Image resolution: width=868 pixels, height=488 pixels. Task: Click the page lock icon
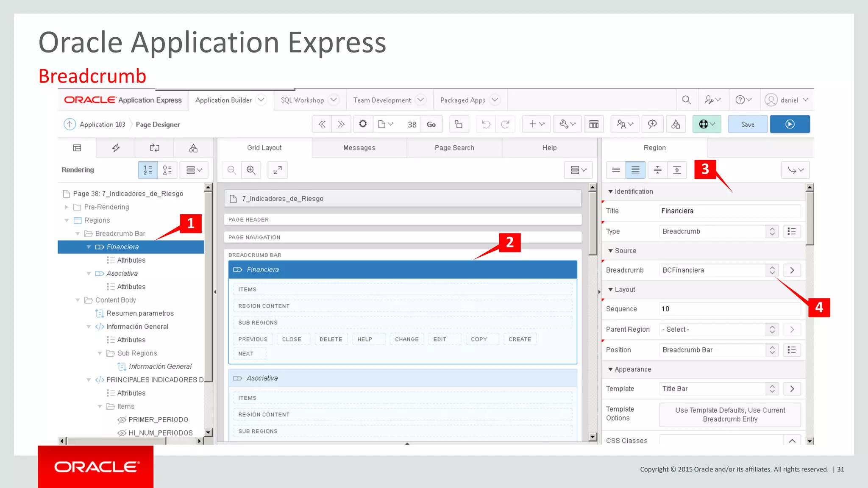pos(459,124)
